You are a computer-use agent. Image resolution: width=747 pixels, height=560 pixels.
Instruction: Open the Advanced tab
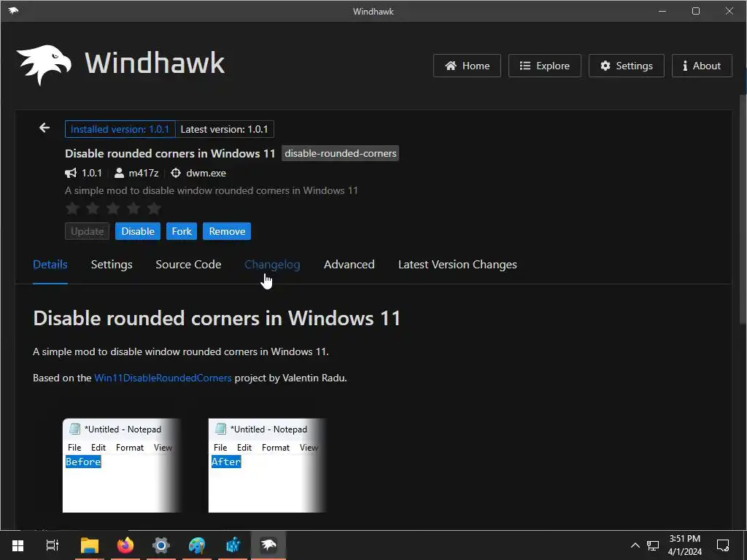(349, 265)
